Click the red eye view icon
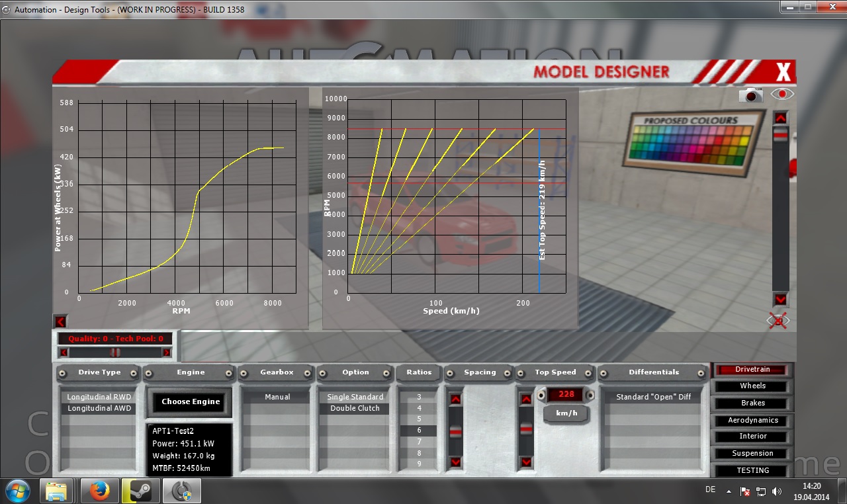Image resolution: width=847 pixels, height=504 pixels. [x=782, y=94]
